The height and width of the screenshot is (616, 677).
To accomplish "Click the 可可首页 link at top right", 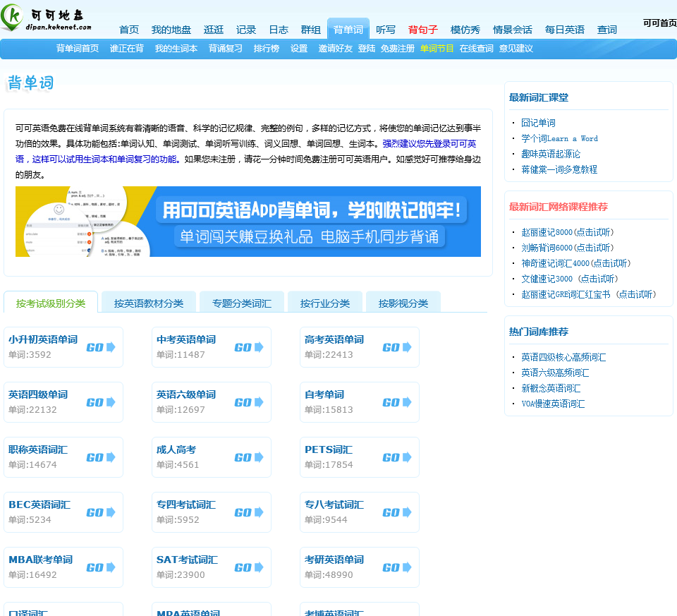I will 659,23.
